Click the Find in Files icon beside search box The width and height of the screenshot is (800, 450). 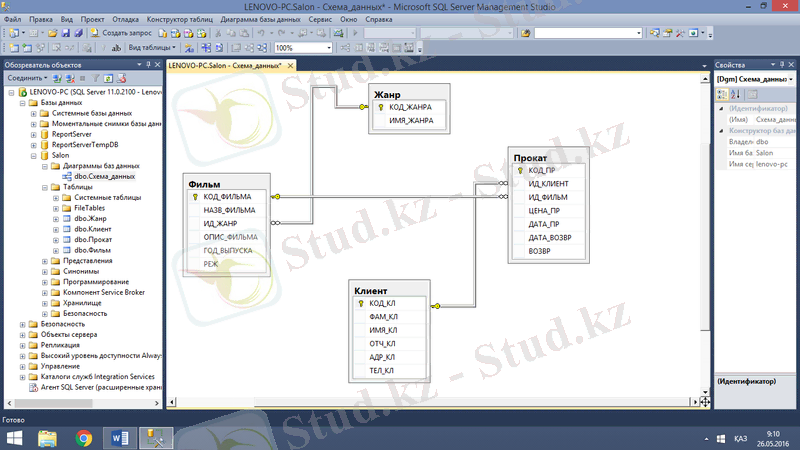pos(525,33)
